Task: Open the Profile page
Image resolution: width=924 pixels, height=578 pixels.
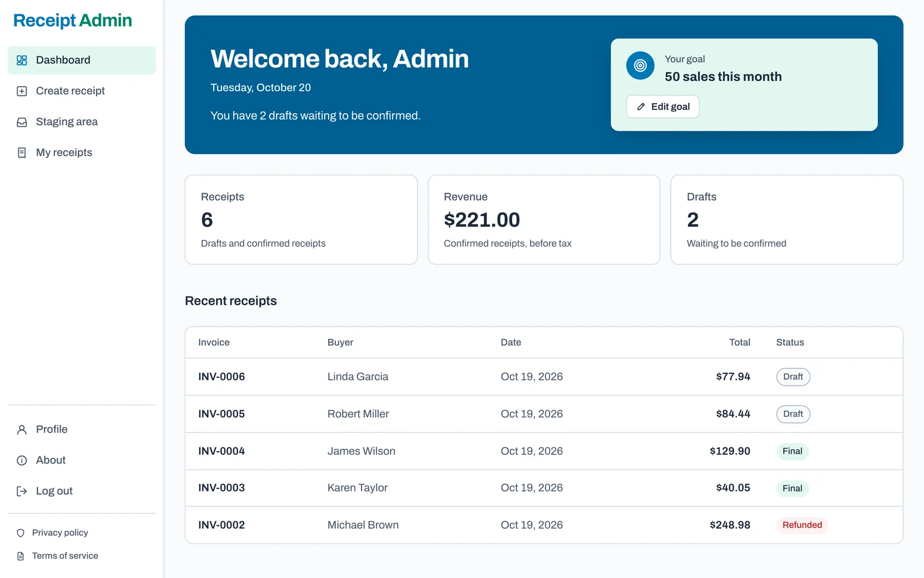Action: [x=81, y=429]
